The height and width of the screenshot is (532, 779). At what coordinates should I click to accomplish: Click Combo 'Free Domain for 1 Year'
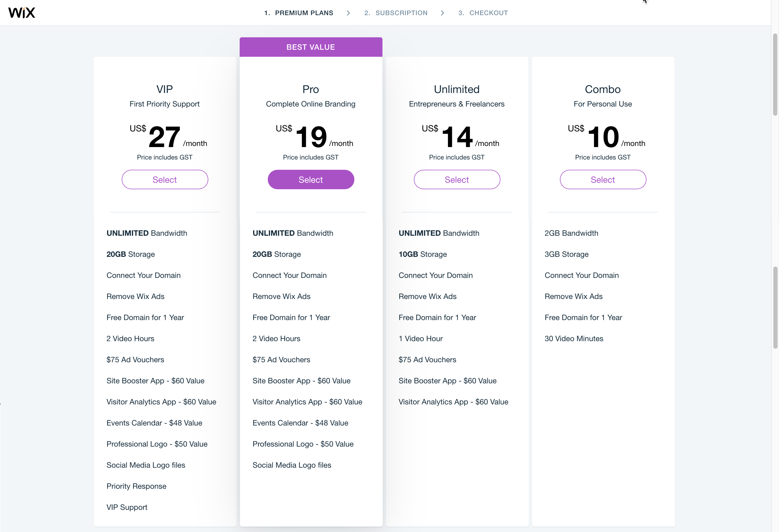583,317
